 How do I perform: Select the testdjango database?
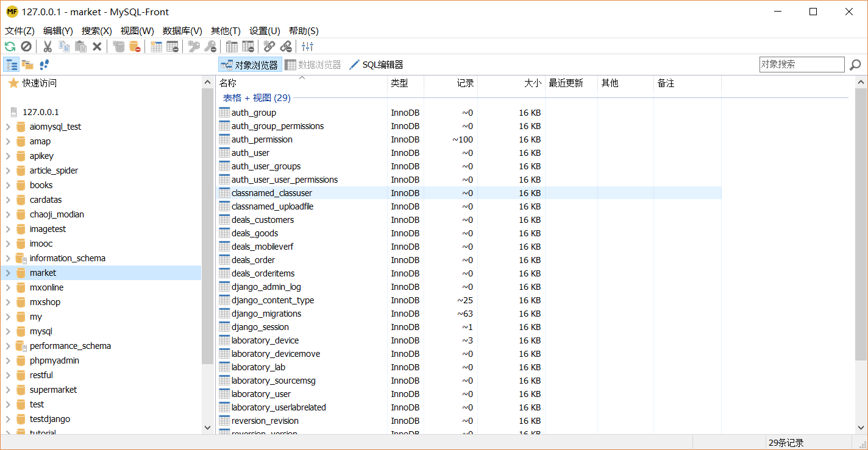tap(50, 419)
